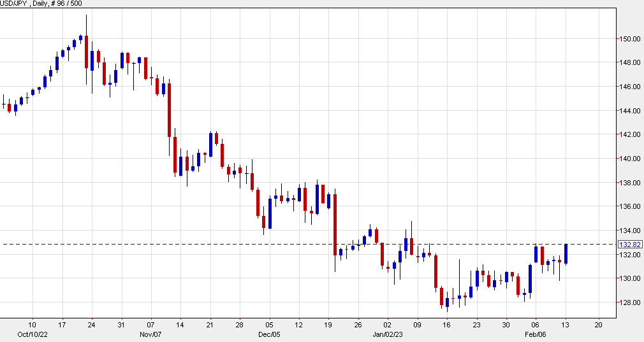Viewport: 644px width, 342px height.
Task: Click the 128.00 price axis label
Action: tap(630, 303)
